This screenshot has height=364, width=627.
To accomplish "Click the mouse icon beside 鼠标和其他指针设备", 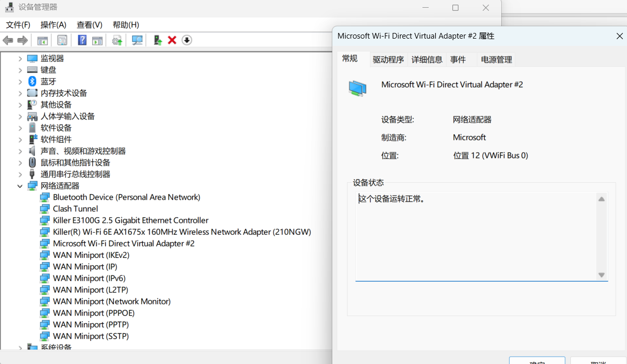I will point(32,163).
